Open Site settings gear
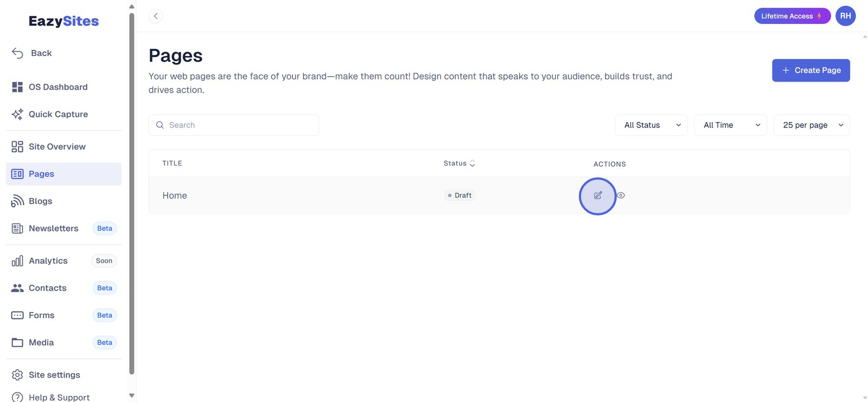 (x=17, y=375)
